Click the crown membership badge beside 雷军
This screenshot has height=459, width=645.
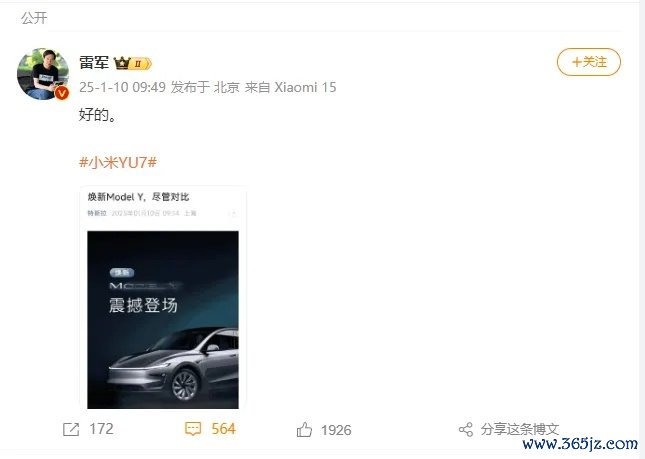[x=132, y=63]
